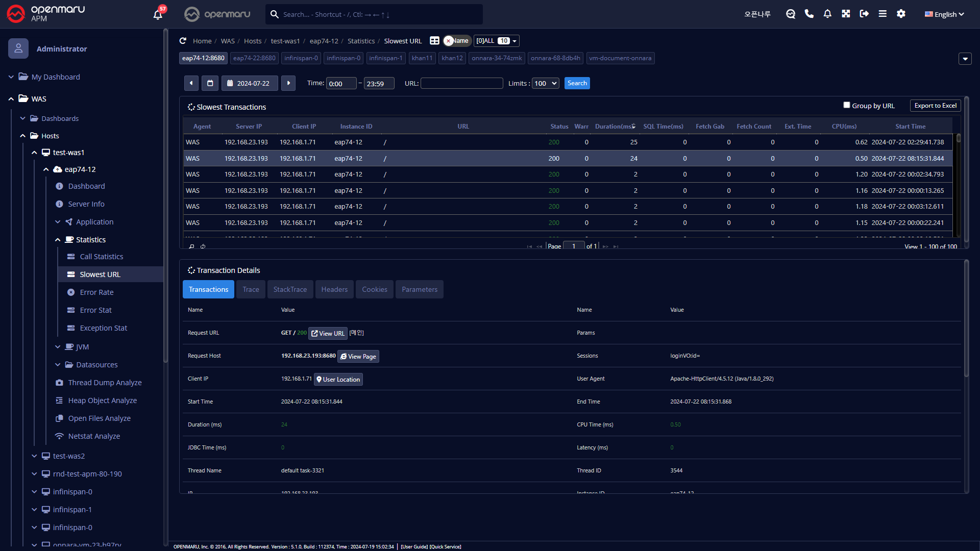Go to previous date arrow button
Image resolution: width=980 pixels, height=551 pixels.
[191, 83]
